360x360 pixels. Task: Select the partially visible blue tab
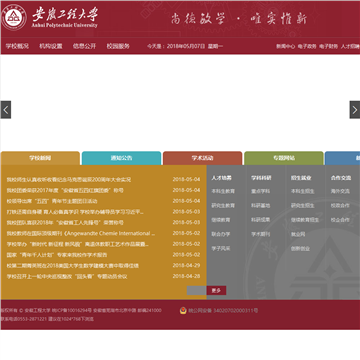343,158
